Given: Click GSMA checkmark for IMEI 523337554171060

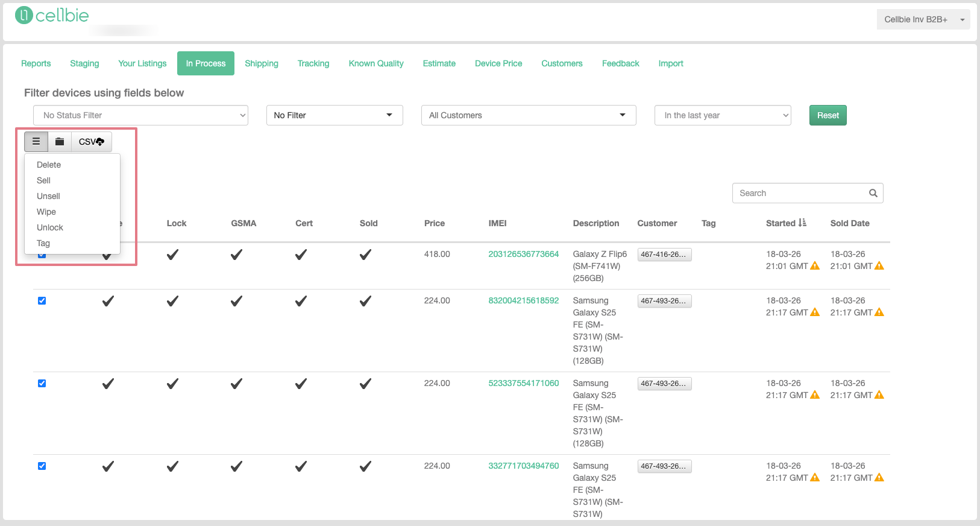Looking at the screenshot, I should coord(236,384).
